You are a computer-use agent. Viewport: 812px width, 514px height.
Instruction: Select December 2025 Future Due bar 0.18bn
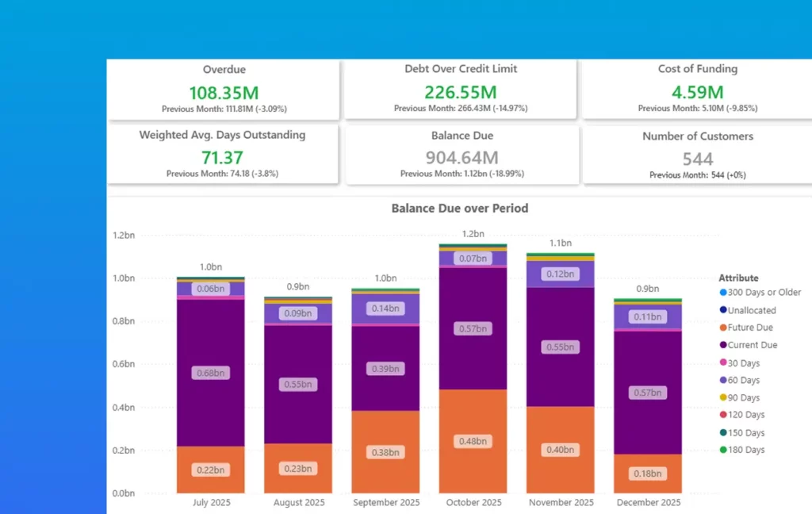[x=648, y=474]
